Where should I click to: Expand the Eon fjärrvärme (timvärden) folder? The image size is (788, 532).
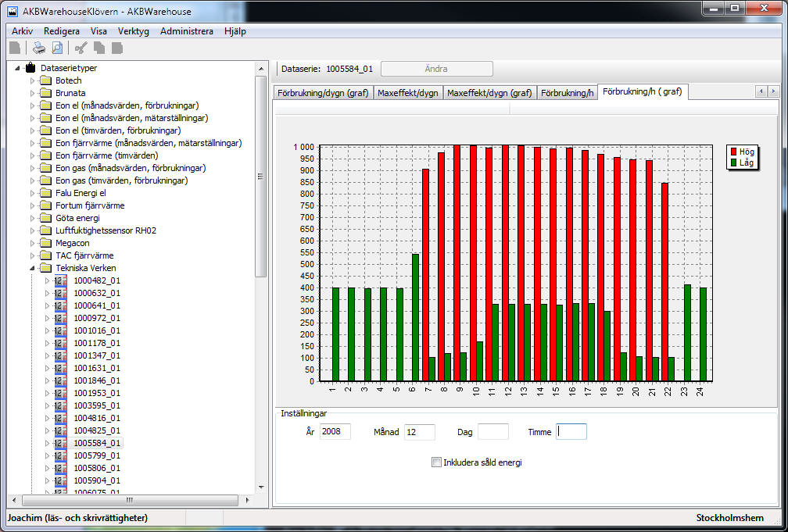point(32,155)
